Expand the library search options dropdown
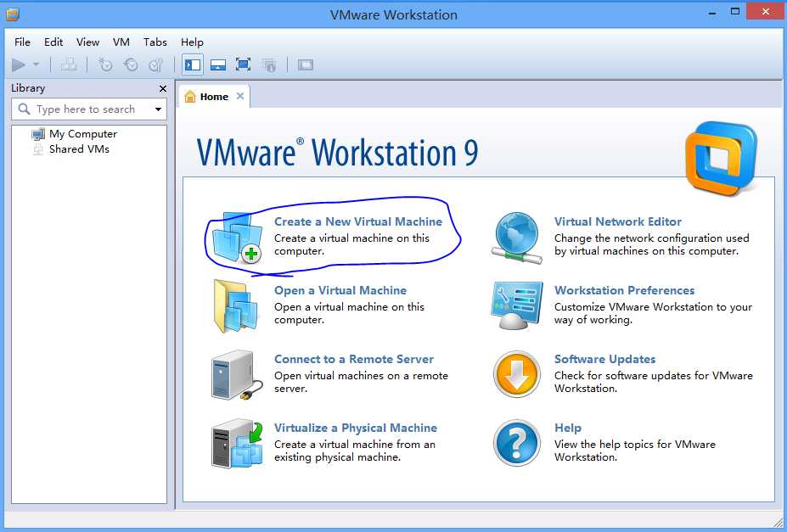This screenshot has height=532, width=787. (158, 109)
